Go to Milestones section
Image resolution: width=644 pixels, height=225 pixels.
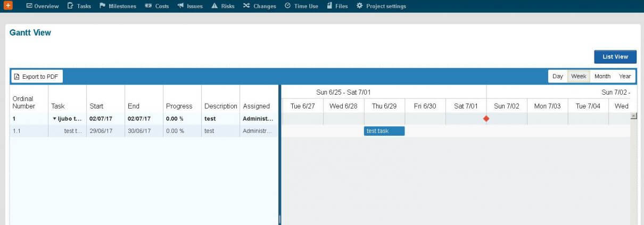[x=118, y=6]
